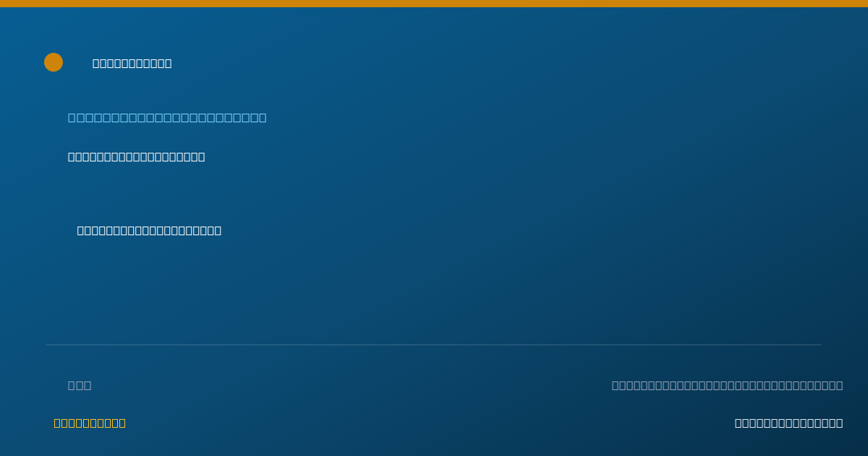Viewport: 868px width, 456px height.
Task: Open the gold-colored text link at bottom left
Action: [x=90, y=423]
